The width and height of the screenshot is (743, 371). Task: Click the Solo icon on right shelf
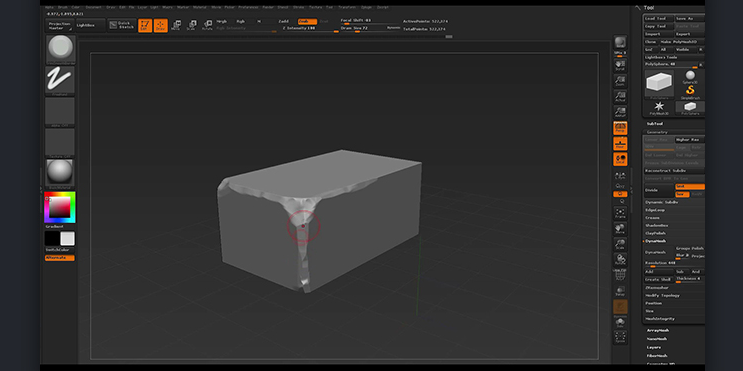click(620, 323)
